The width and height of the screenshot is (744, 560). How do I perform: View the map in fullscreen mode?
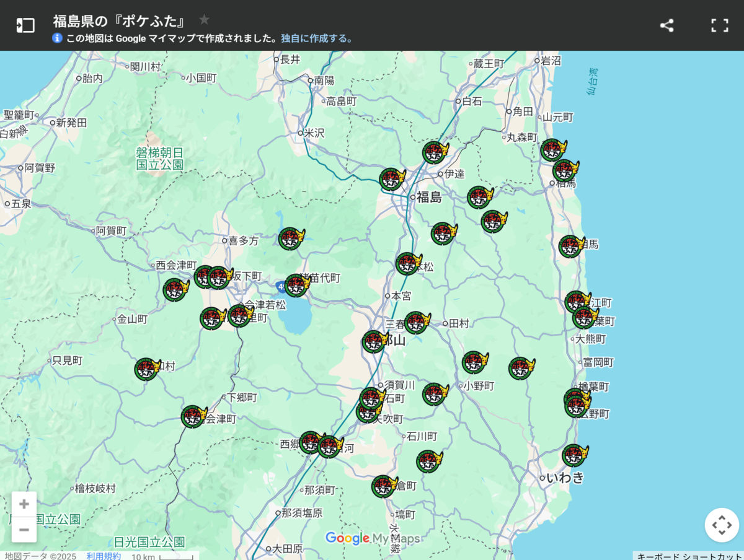pos(719,25)
